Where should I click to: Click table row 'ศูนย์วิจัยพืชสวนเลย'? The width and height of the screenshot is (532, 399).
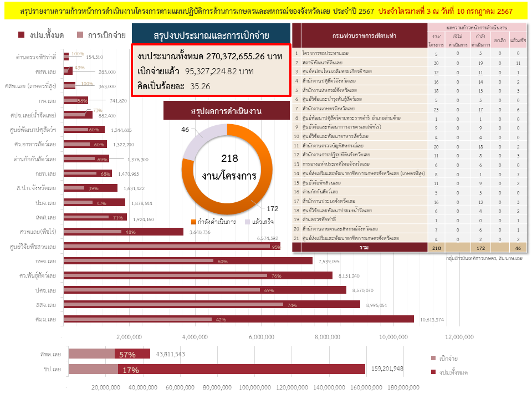click(410, 183)
